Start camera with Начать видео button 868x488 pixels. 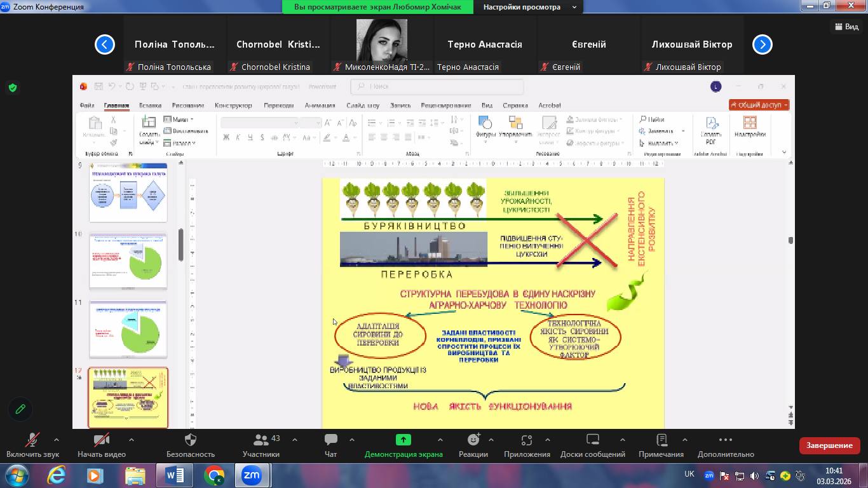coord(101,440)
